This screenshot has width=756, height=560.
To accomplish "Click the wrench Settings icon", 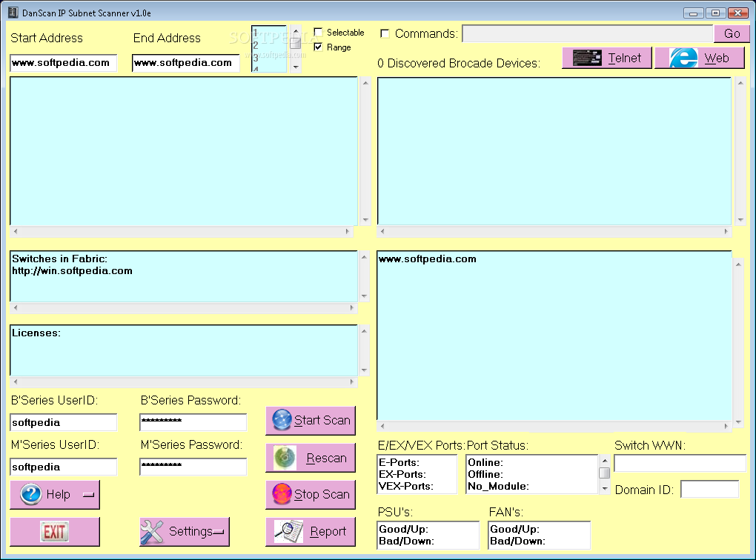I will tap(152, 532).
